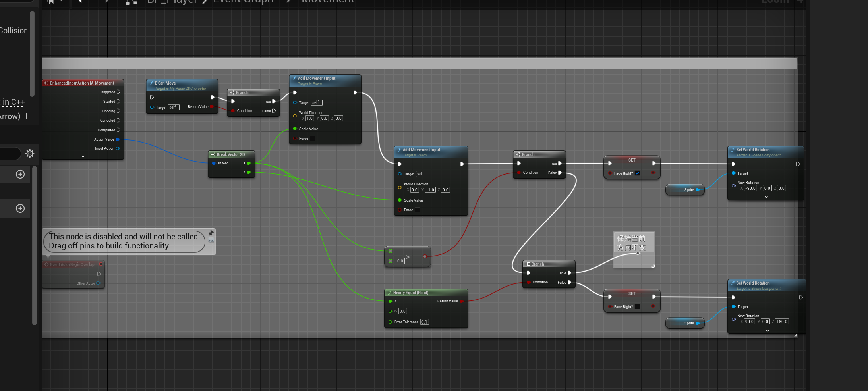Click the upper plus add icon in the left panel
Screen dimensions: 868x391
[x=20, y=174]
